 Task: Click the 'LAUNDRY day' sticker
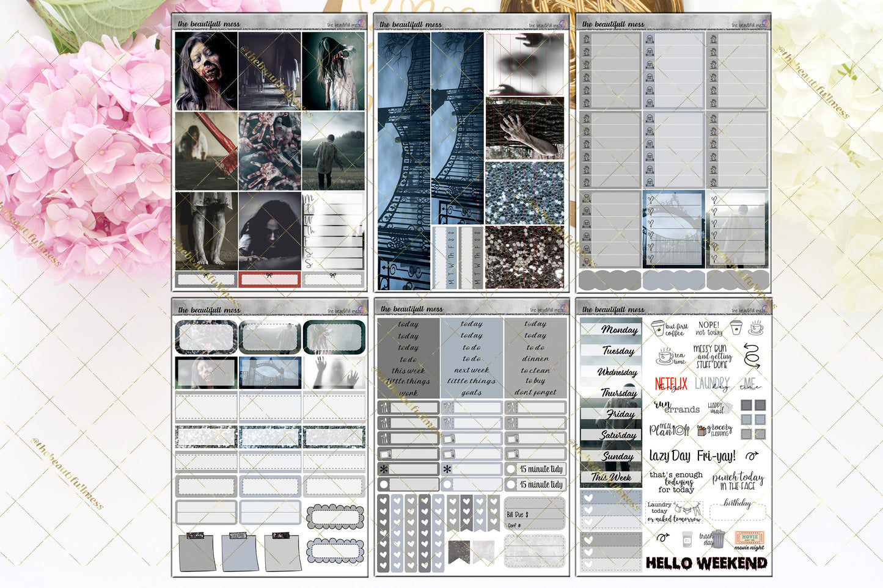click(x=712, y=384)
